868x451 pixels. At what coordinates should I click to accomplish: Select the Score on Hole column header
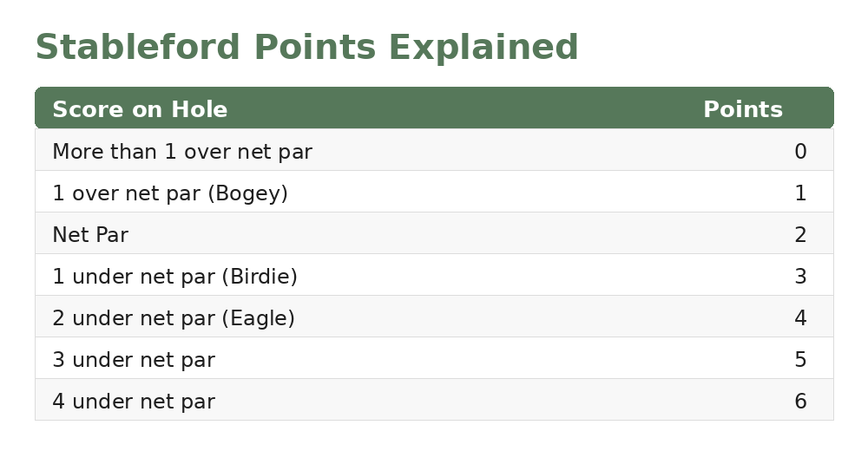tap(140, 109)
